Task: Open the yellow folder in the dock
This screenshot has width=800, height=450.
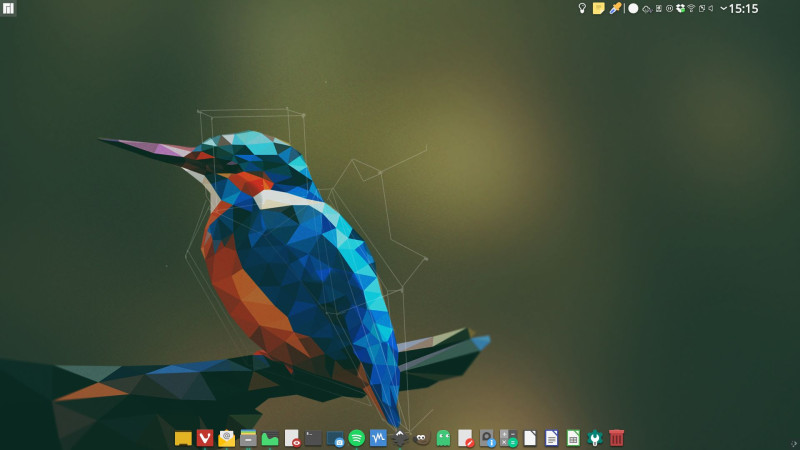Action: click(183, 438)
